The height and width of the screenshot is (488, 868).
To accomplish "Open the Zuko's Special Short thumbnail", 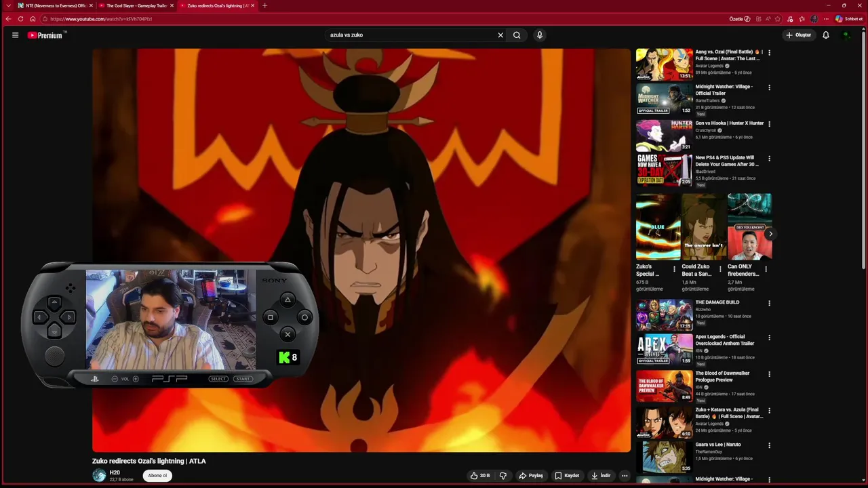I will tap(658, 226).
